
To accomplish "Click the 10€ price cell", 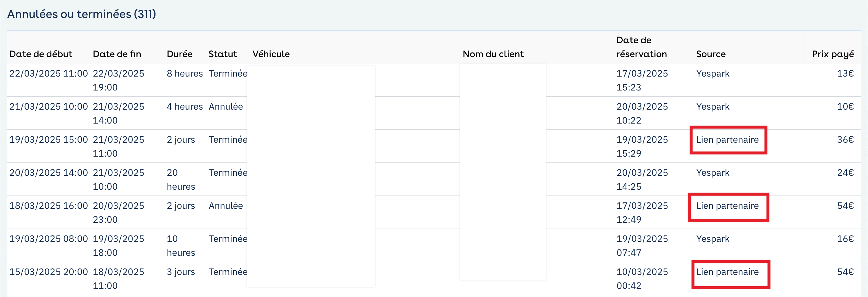I will point(845,106).
